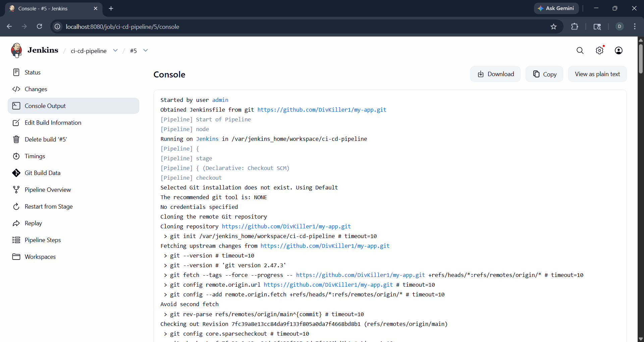Open Git Build Data icon
The height and width of the screenshot is (342, 644).
pos(16,173)
